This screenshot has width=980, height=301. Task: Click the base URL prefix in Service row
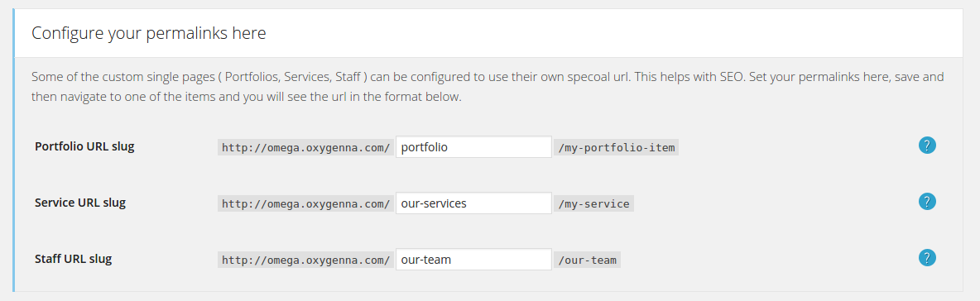pos(305,203)
